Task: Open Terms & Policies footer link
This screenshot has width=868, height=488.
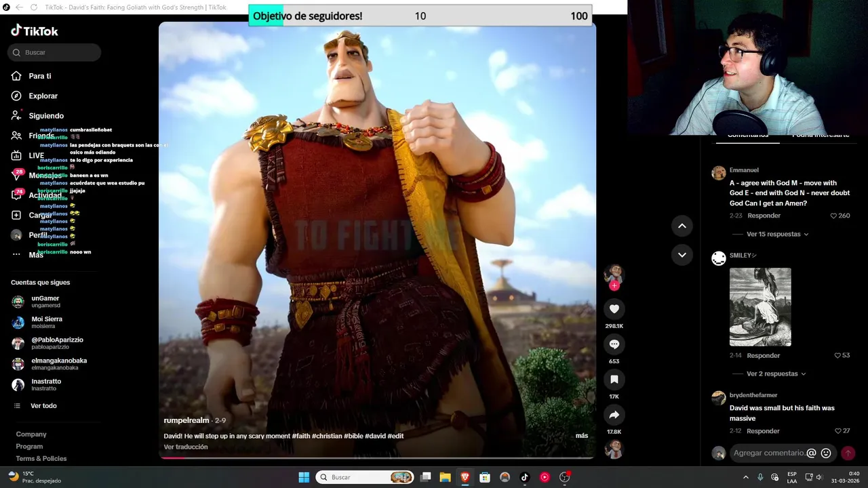Action: pyautogui.click(x=41, y=458)
